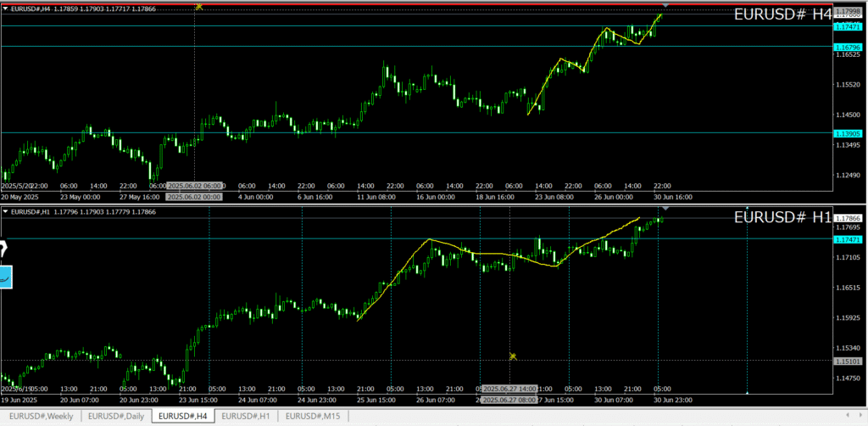
Task: Click the 1.17998 crosshair price label
Action: tap(848, 11)
